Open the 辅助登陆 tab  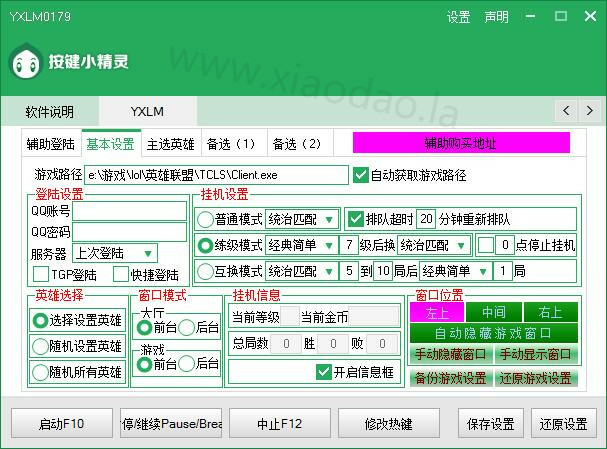click(51, 144)
